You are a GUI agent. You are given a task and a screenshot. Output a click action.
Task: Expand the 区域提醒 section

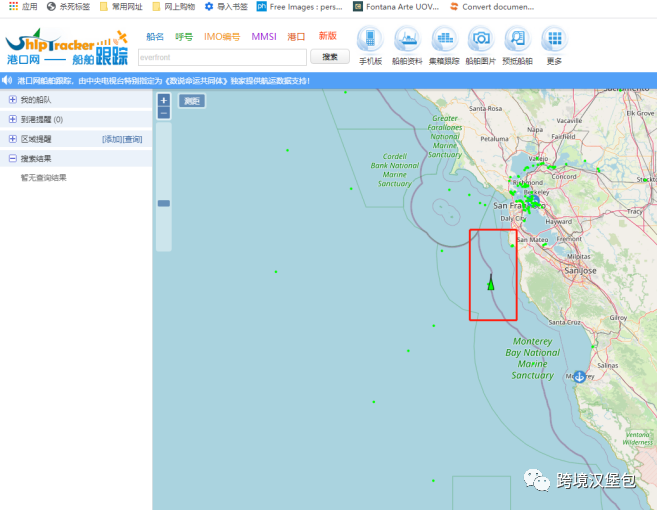pyautogui.click(x=12, y=139)
